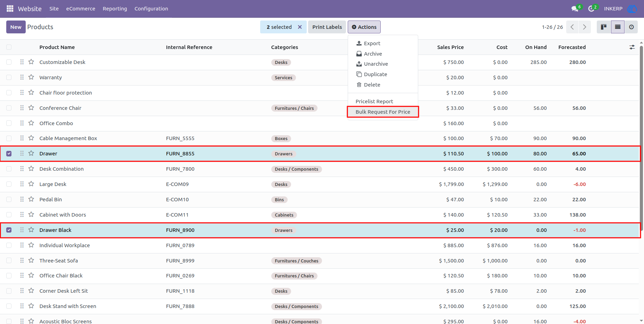Select Cable Management Box checkbox

tap(9, 138)
